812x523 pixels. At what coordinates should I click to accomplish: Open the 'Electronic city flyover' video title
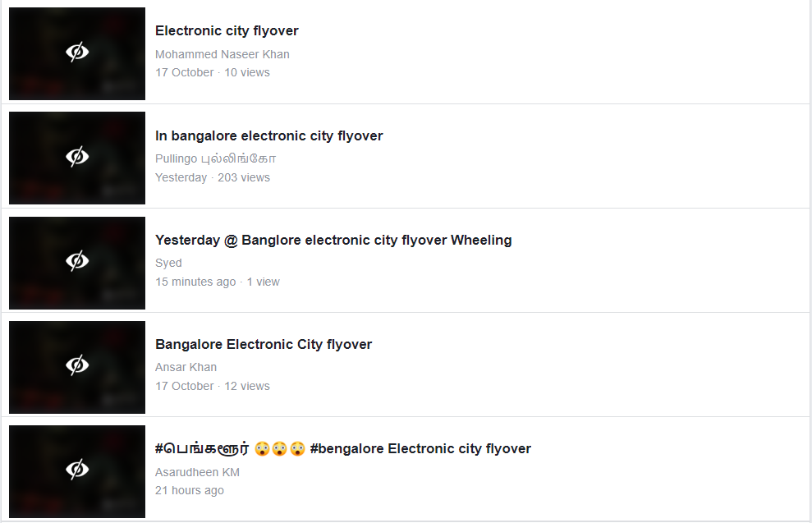227,31
